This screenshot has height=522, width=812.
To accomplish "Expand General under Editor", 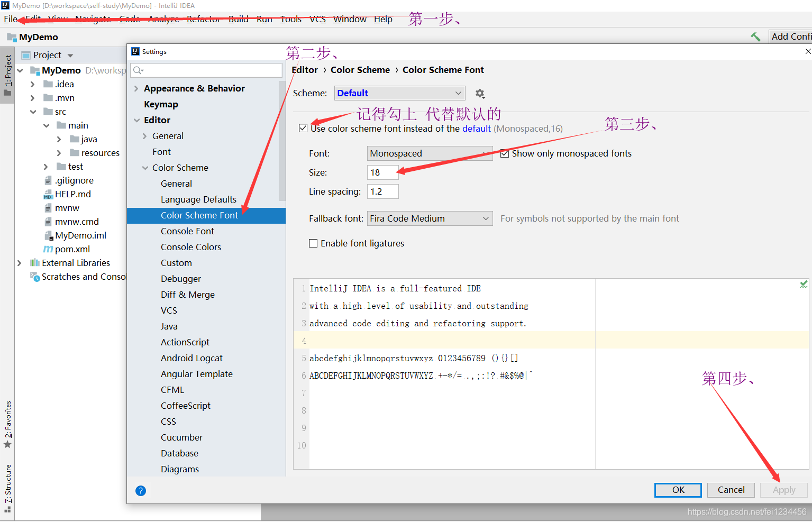I will click(x=145, y=136).
